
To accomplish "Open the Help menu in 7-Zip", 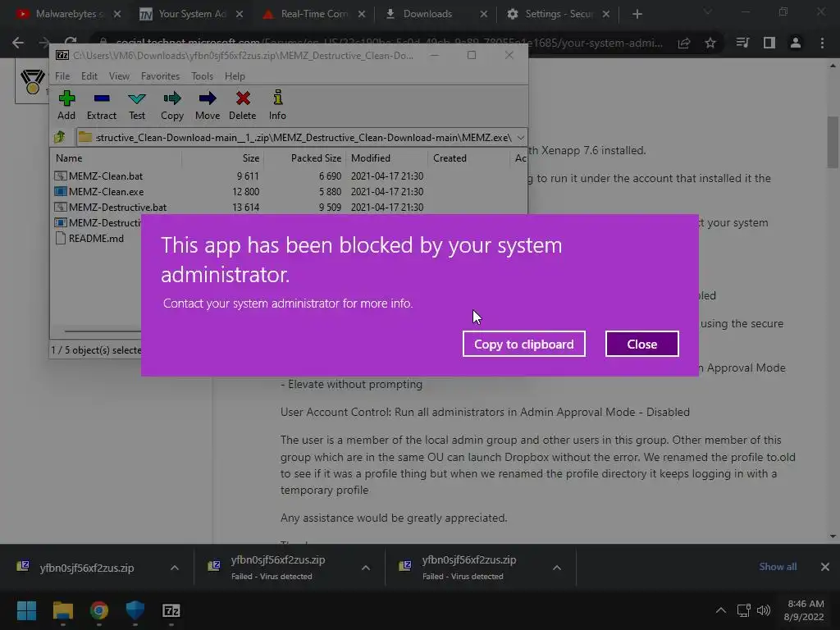I will click(x=235, y=76).
